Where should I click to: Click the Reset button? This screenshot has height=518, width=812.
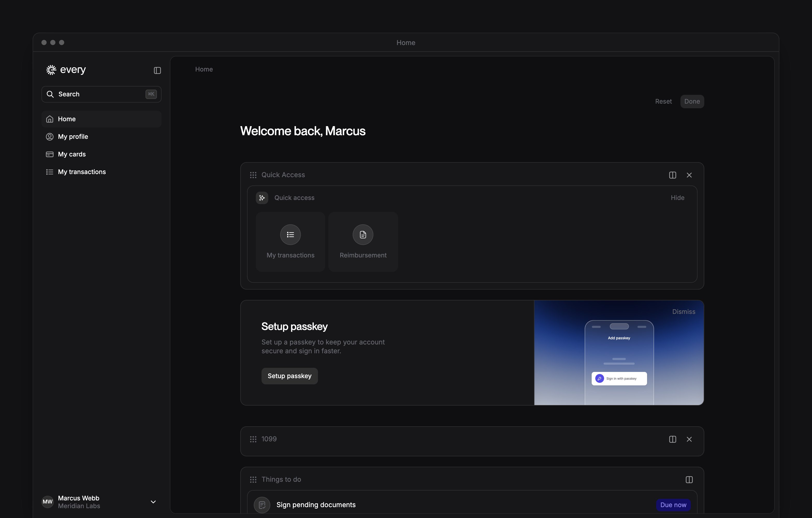point(663,102)
